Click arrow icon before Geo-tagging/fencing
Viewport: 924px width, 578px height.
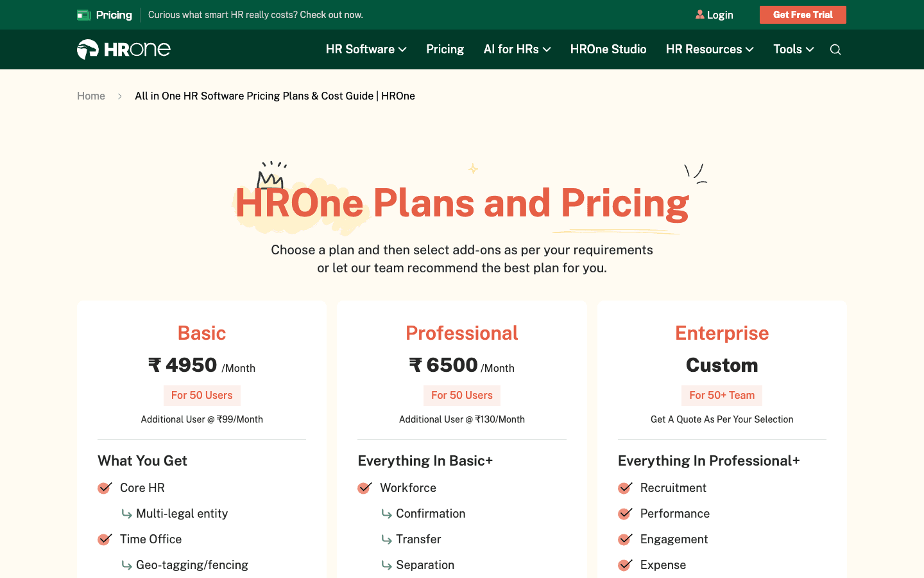pos(127,565)
